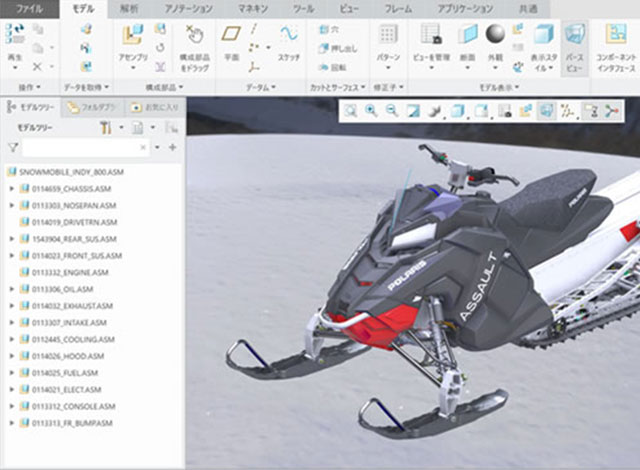Click the zoom in magnifier in graphics toolbar
The width and height of the screenshot is (640, 470).
click(371, 110)
